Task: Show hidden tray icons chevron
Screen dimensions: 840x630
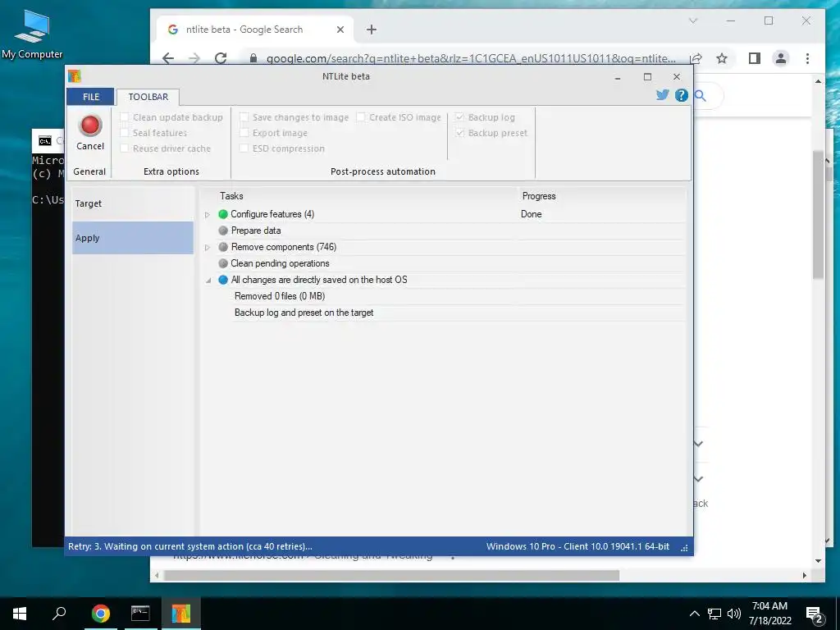Action: 694,614
